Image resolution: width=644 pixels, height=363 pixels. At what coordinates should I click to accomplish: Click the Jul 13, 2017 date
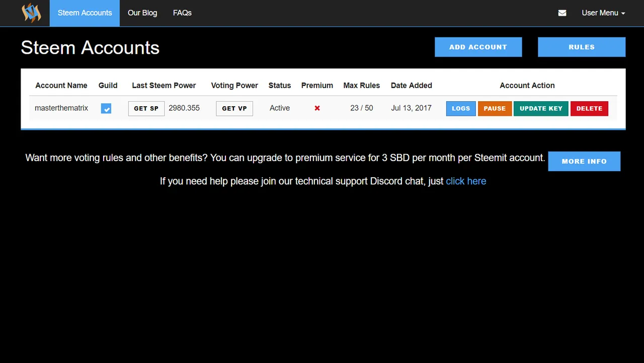pyautogui.click(x=412, y=108)
